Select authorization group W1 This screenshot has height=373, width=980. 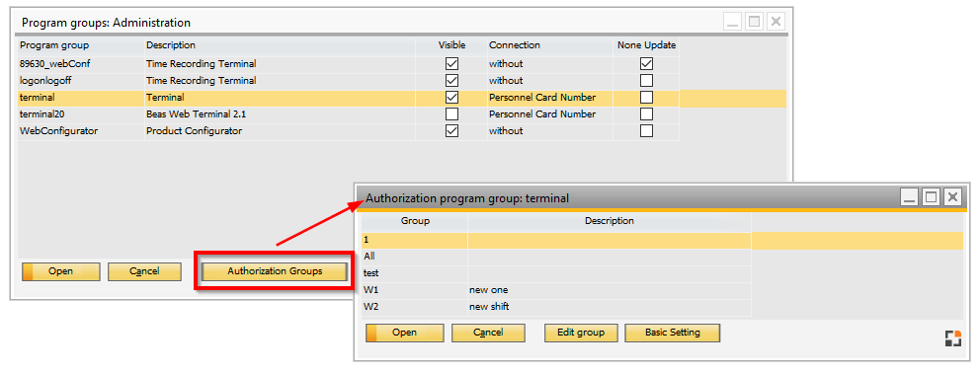[x=415, y=290]
